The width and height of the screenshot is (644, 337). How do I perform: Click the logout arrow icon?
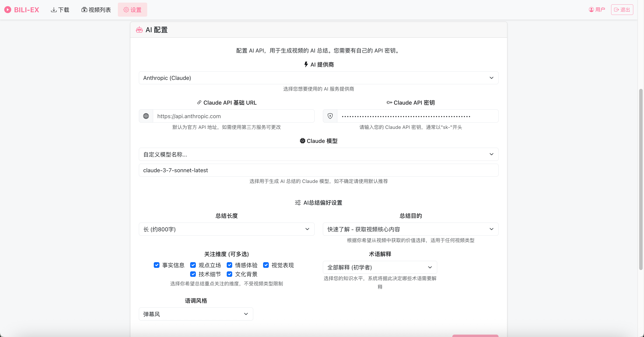[616, 10]
